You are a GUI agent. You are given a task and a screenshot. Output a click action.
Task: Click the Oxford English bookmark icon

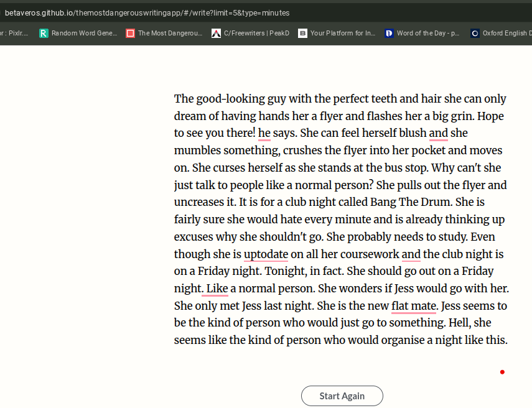click(x=475, y=33)
